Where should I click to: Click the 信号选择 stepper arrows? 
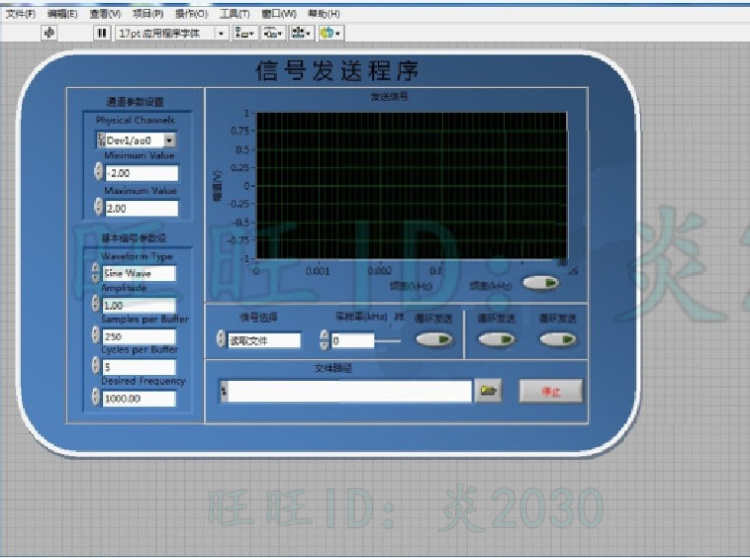(221, 339)
